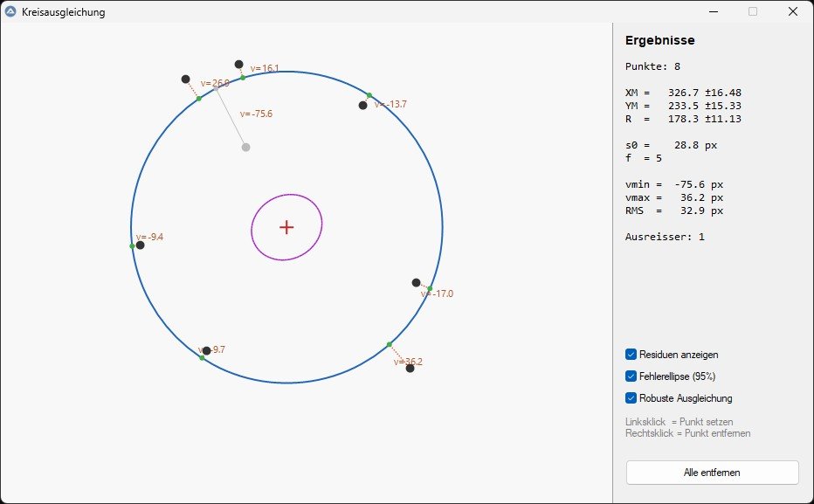Disable the Fehlerellipse (95%) checkbox
The width and height of the screenshot is (814, 504).
(x=631, y=376)
